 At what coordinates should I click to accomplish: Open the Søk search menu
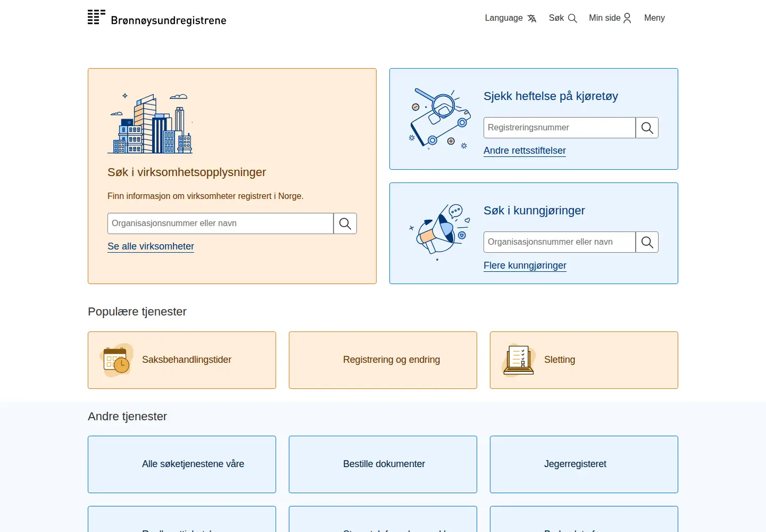(x=563, y=18)
